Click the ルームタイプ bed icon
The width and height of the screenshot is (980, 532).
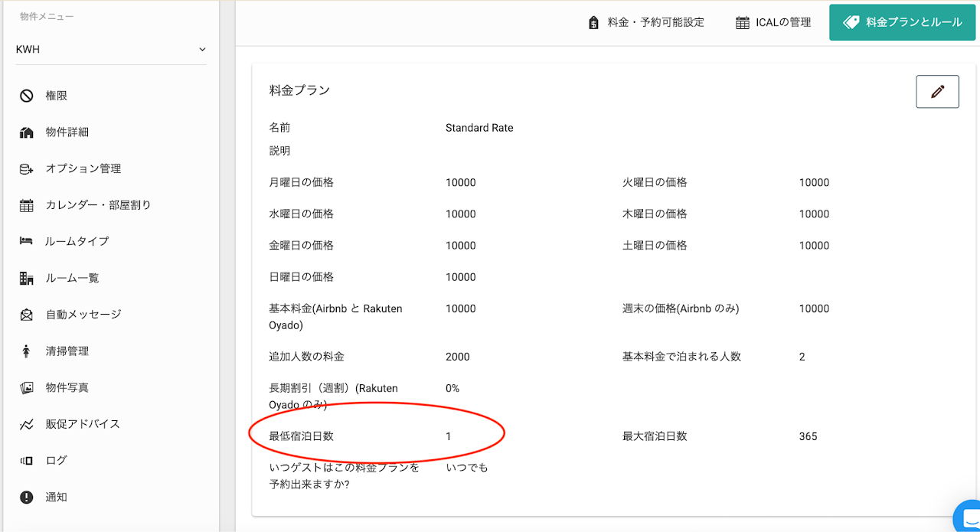27,241
